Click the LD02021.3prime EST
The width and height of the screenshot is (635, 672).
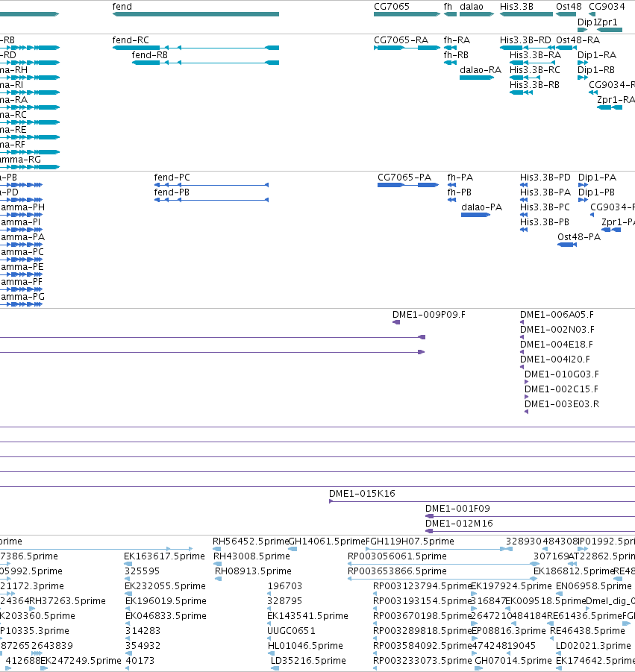[559, 653]
